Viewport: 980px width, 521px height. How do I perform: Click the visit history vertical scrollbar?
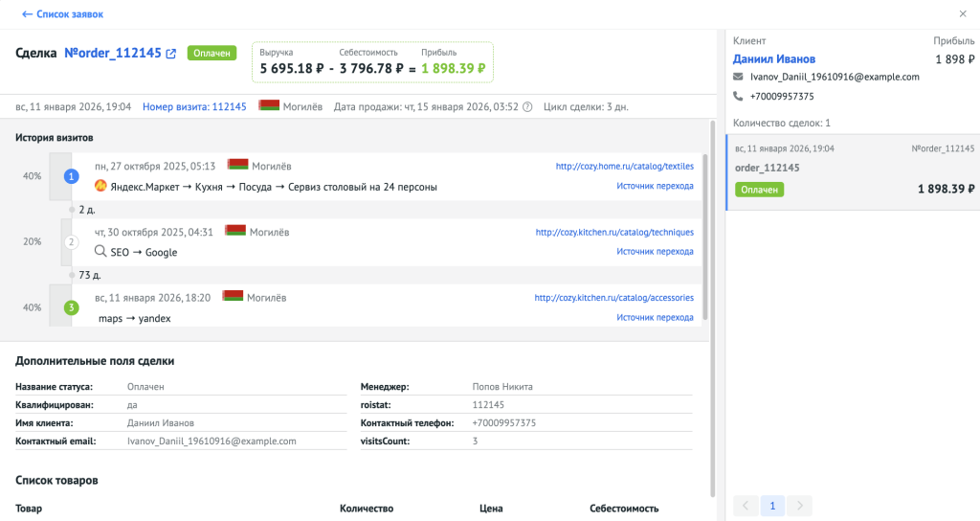tap(705, 230)
